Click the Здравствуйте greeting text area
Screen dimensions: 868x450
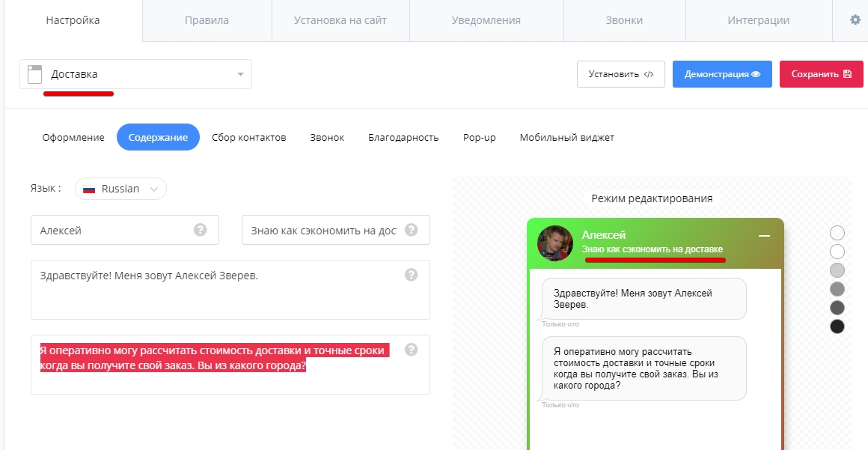pos(230,290)
